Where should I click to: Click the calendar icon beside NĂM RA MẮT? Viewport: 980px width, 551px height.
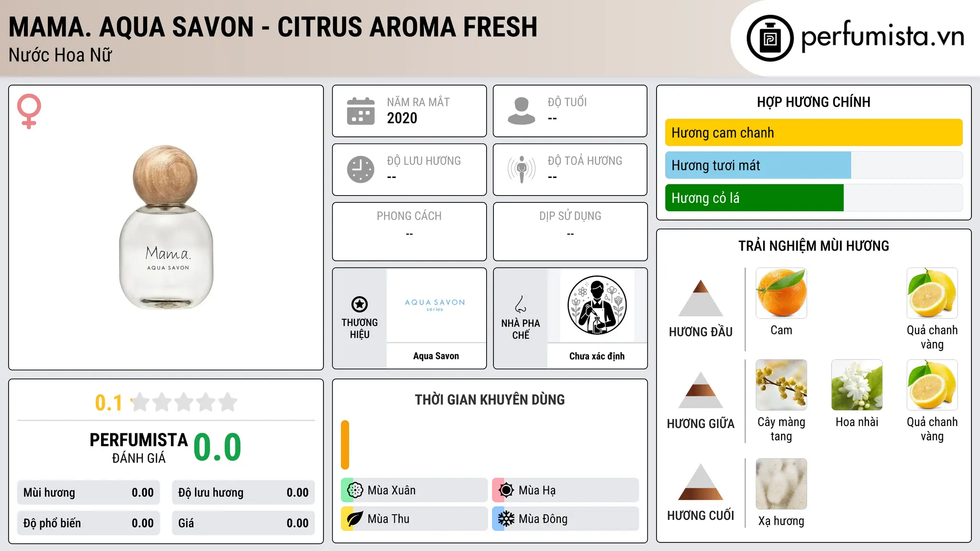361,111
